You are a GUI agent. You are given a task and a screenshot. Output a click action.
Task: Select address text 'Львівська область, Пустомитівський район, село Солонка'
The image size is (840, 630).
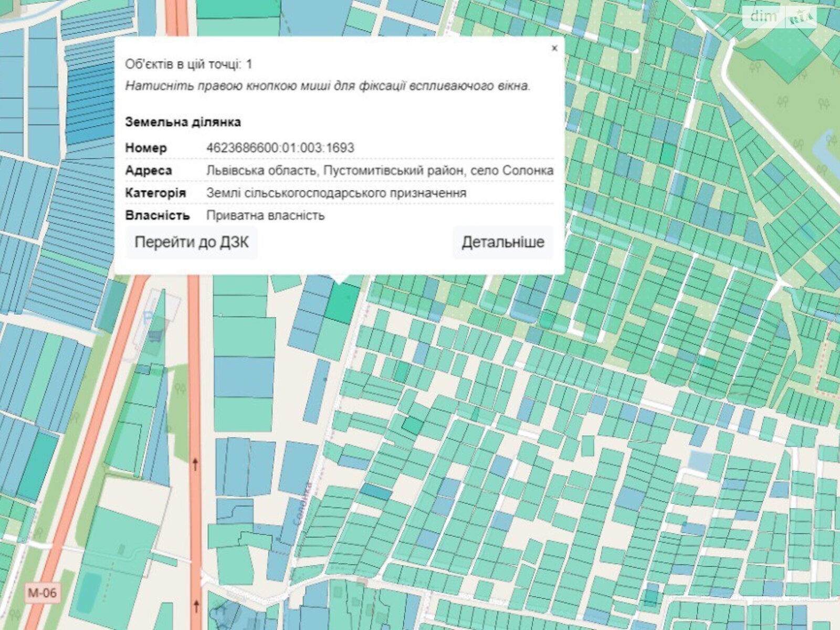380,171
